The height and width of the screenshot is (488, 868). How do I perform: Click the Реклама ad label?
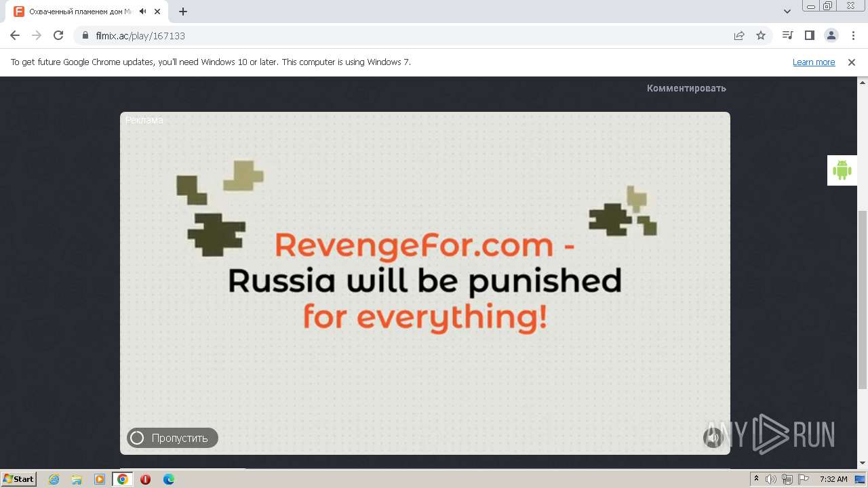pos(144,120)
